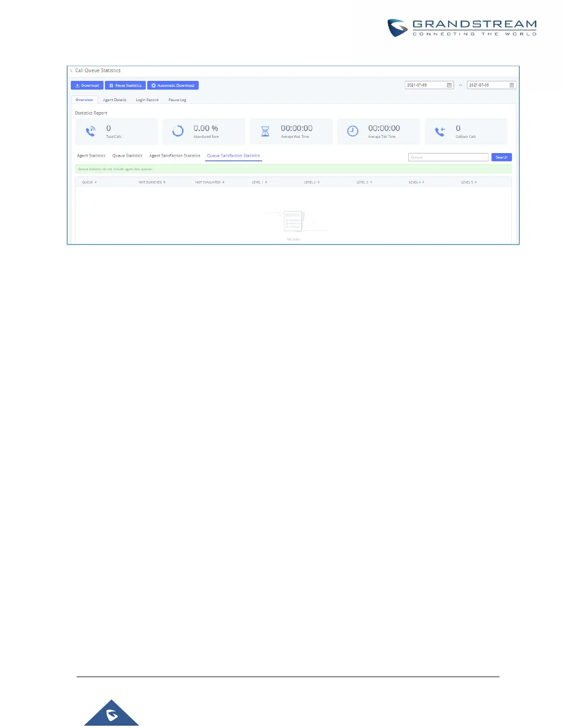Sort by the NOT EVALUATED column

(x=210, y=182)
